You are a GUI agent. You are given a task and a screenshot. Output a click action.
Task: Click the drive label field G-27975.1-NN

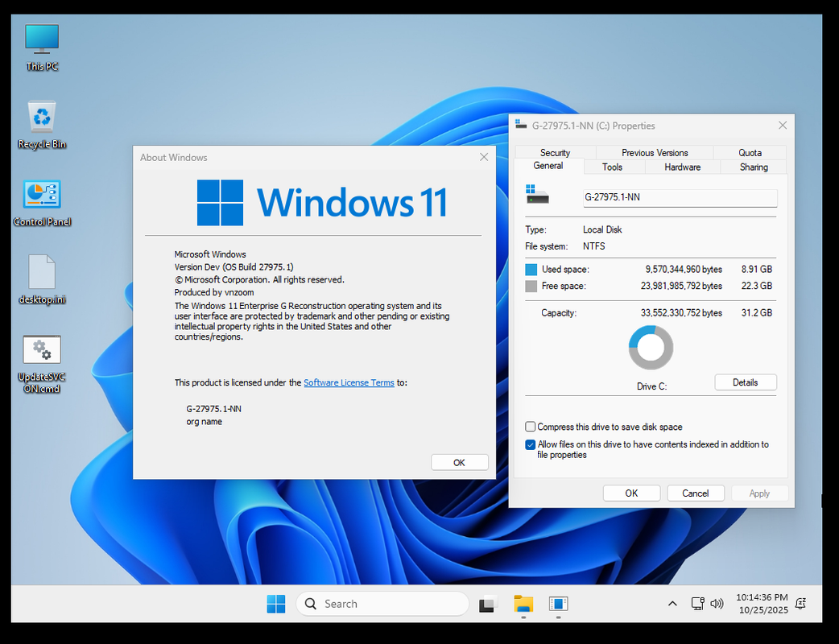(680, 197)
